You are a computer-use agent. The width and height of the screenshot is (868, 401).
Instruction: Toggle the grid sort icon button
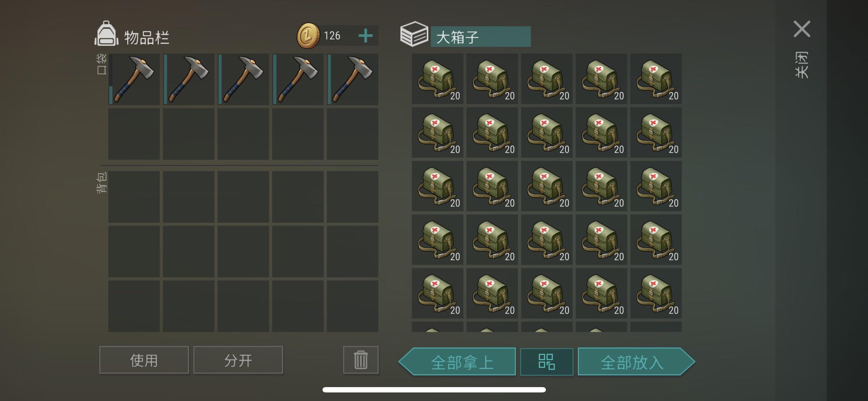tap(547, 362)
